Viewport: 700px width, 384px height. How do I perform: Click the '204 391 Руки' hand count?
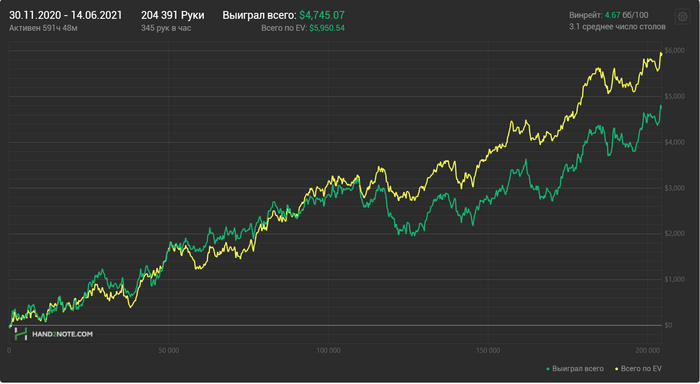point(173,15)
